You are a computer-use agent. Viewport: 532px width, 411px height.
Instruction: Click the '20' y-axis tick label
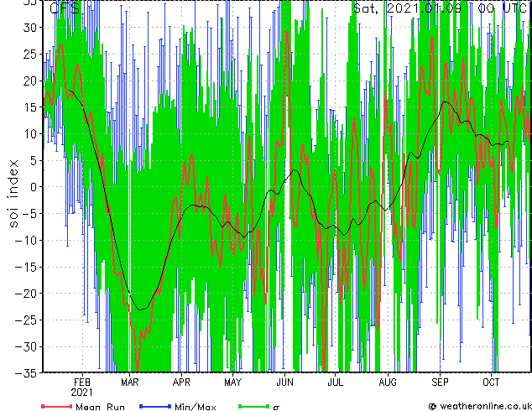[30, 81]
